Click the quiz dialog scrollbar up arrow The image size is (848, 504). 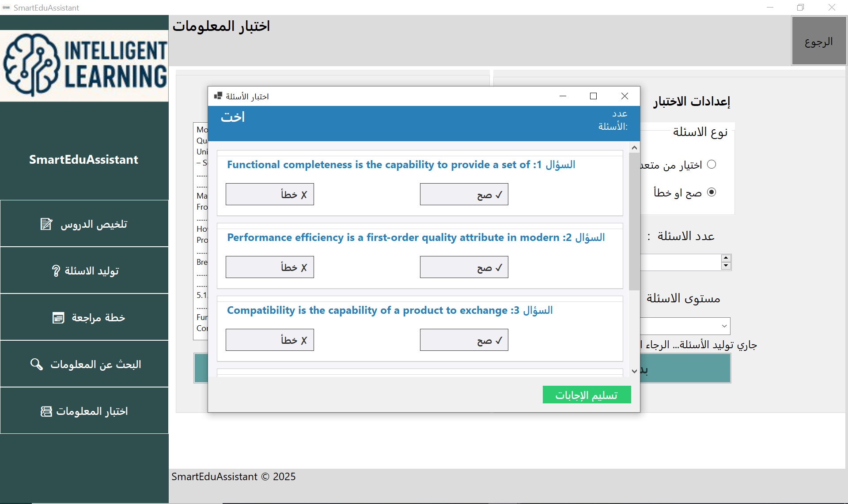point(634,148)
